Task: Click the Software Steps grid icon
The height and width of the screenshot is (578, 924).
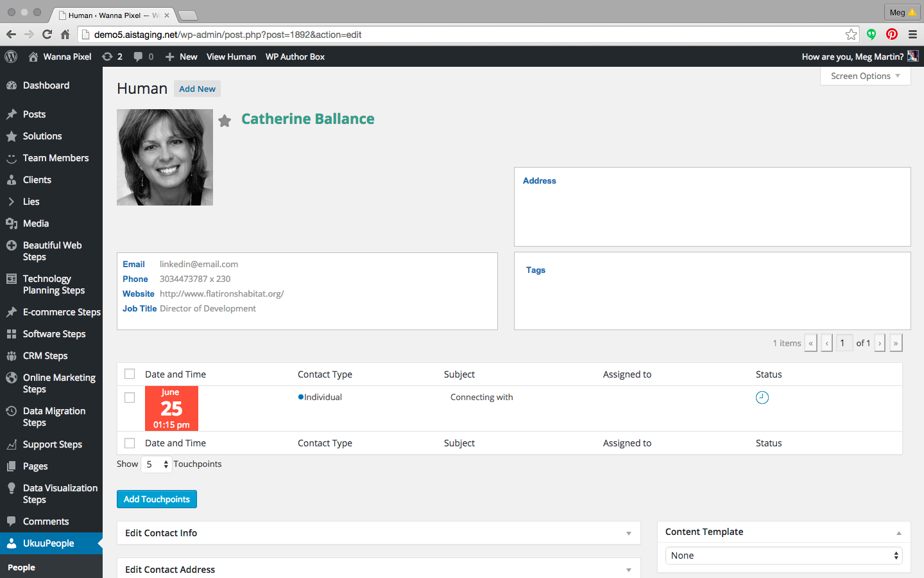Action: point(12,334)
